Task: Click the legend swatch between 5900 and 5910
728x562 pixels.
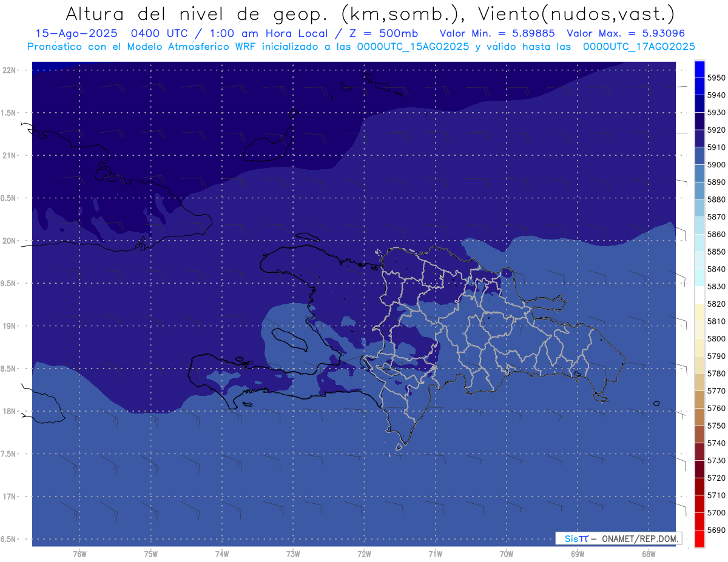Action: pos(699,156)
